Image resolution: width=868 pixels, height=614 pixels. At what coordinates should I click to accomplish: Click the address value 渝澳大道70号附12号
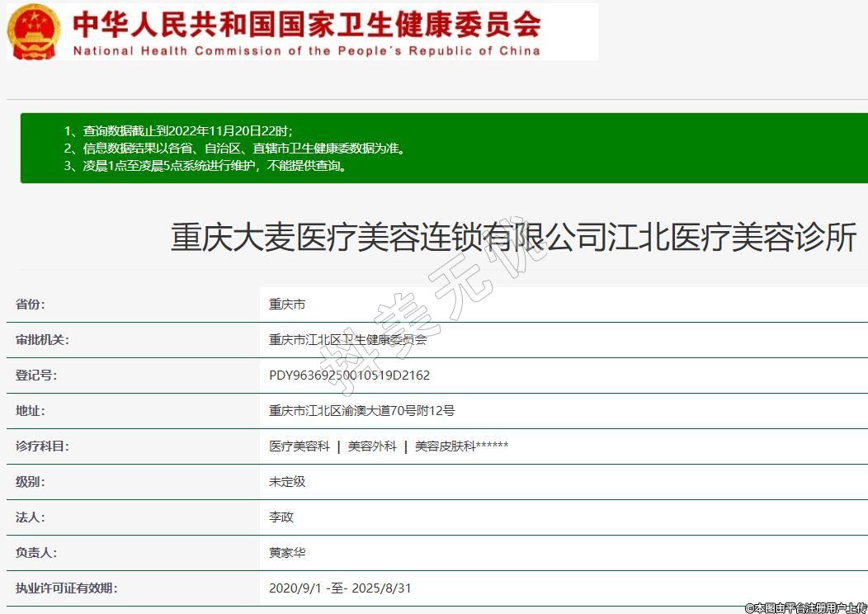[x=361, y=411]
